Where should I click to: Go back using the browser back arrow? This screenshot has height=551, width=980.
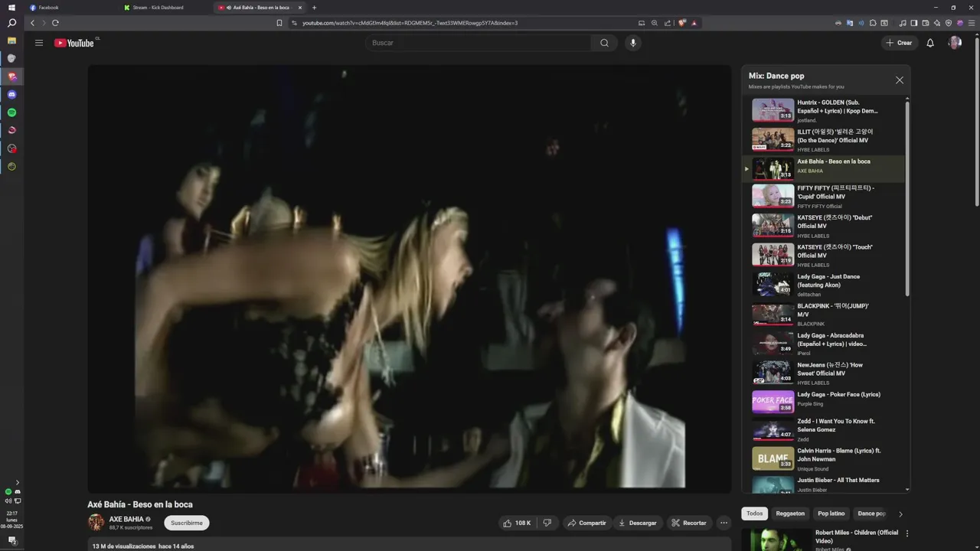pyautogui.click(x=32, y=23)
